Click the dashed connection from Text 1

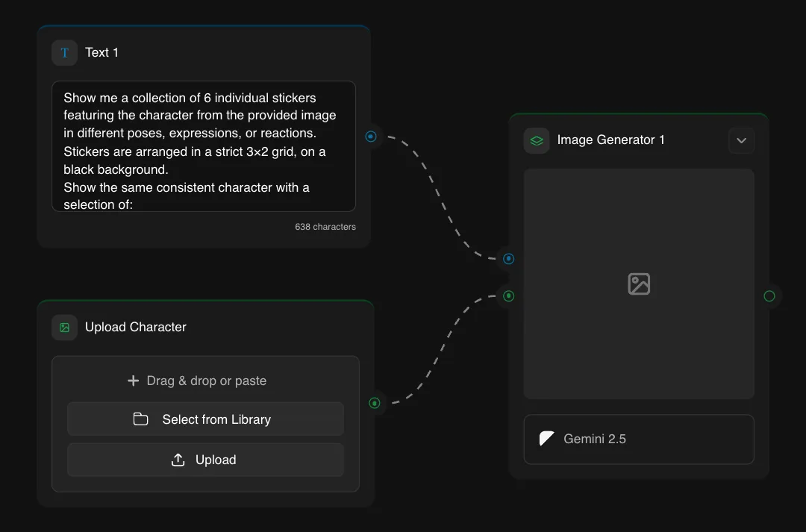pos(448,198)
